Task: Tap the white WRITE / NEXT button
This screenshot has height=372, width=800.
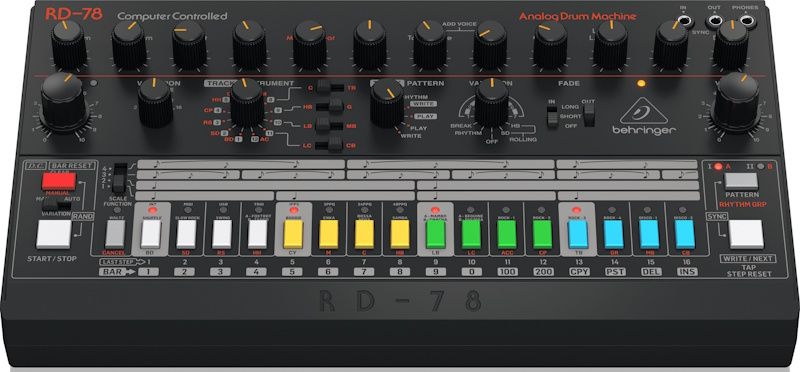Action: (x=746, y=234)
